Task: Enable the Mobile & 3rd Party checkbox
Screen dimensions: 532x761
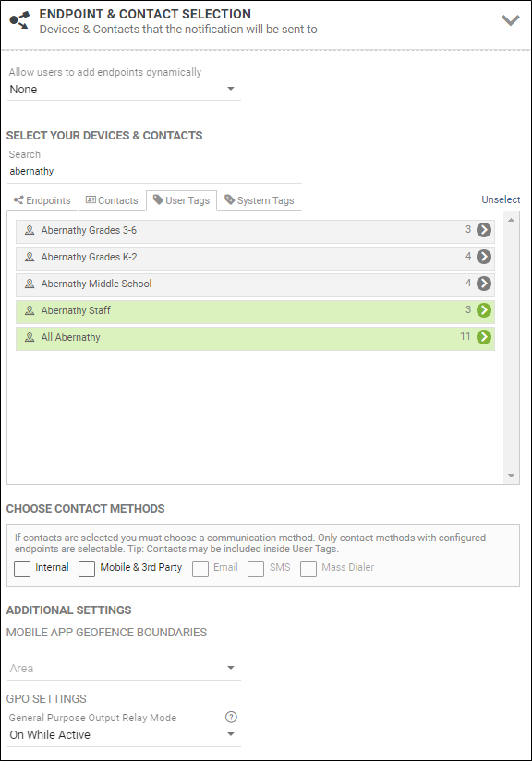Action: 87,569
